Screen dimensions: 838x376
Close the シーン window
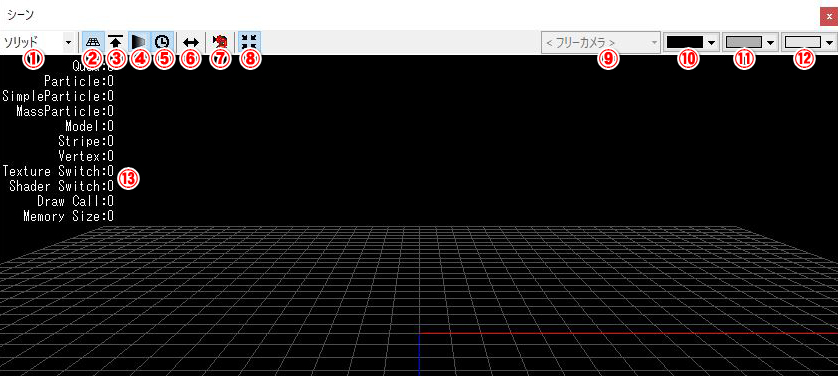click(829, 17)
